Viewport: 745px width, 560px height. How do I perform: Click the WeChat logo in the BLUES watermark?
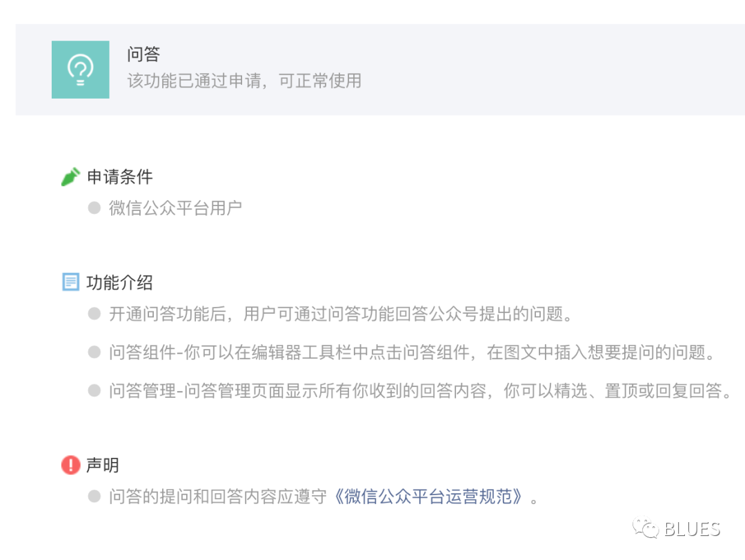click(x=645, y=528)
